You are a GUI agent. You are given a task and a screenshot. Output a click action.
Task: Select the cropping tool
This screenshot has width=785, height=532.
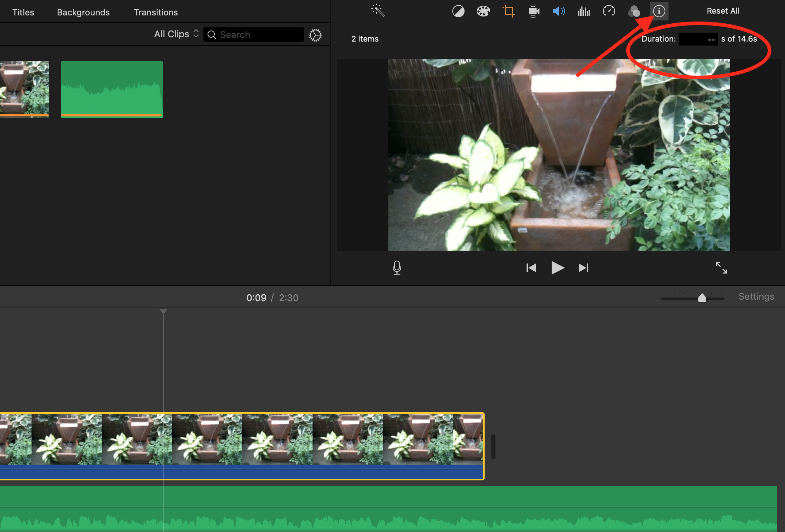[x=508, y=11]
